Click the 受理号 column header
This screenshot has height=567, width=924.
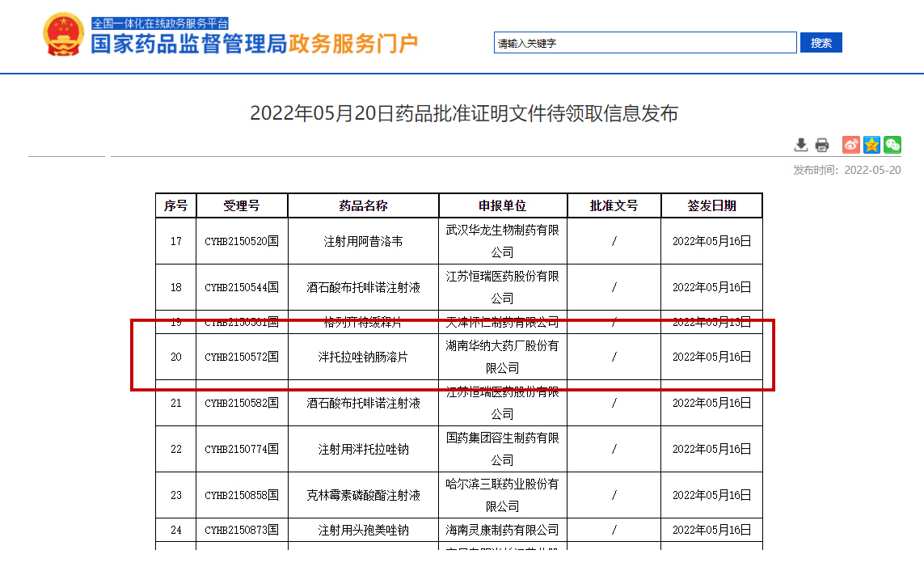tap(243, 205)
